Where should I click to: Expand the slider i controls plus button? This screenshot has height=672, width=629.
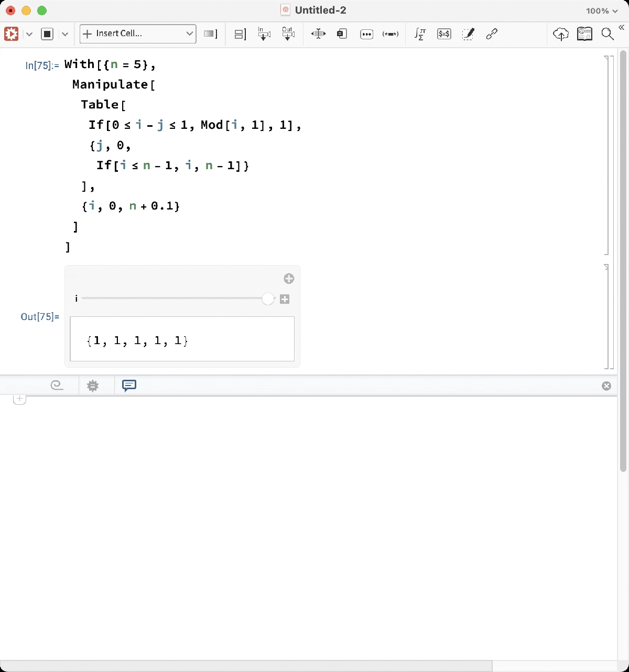pyautogui.click(x=285, y=299)
